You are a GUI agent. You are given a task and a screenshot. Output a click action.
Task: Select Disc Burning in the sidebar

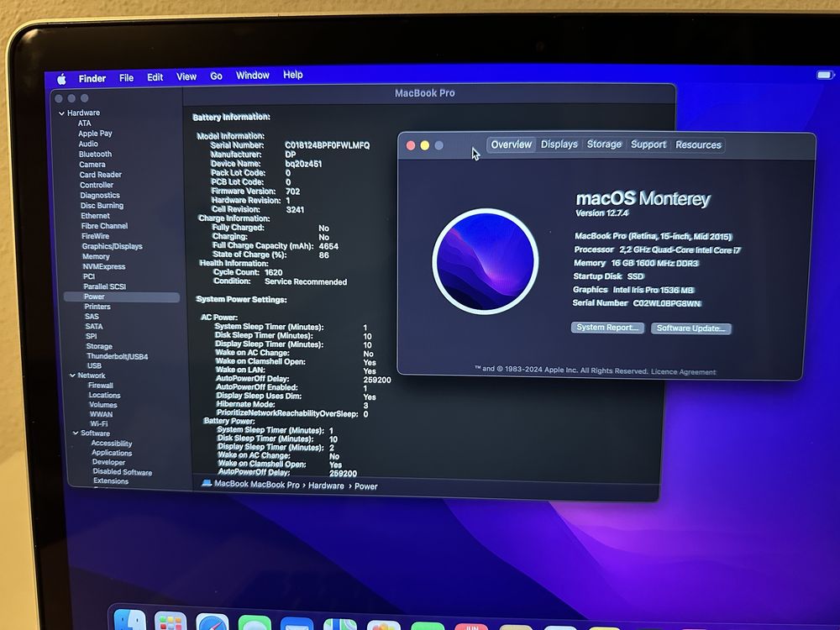(x=102, y=205)
